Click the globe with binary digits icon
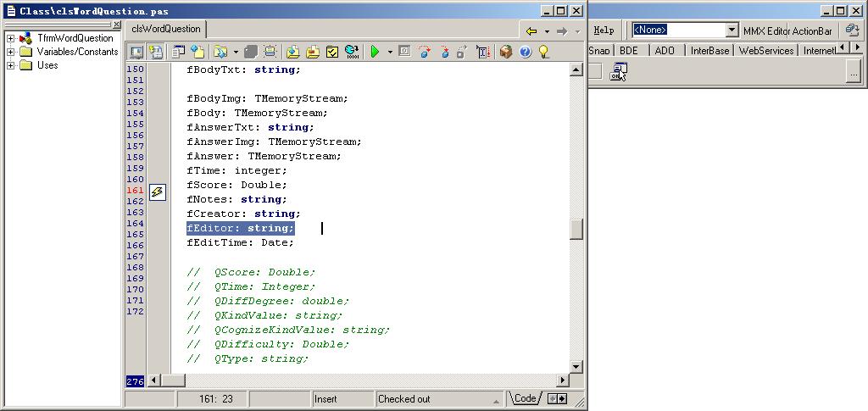 (x=352, y=53)
